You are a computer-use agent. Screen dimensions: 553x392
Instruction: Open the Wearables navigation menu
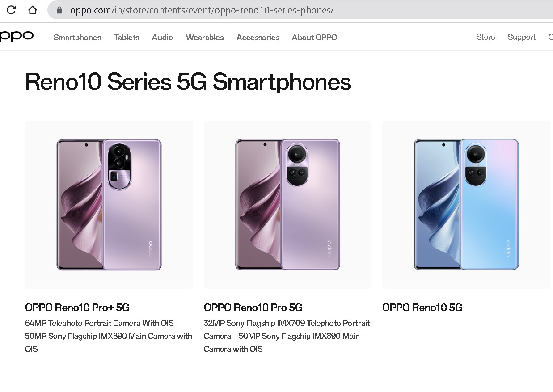[x=204, y=38]
